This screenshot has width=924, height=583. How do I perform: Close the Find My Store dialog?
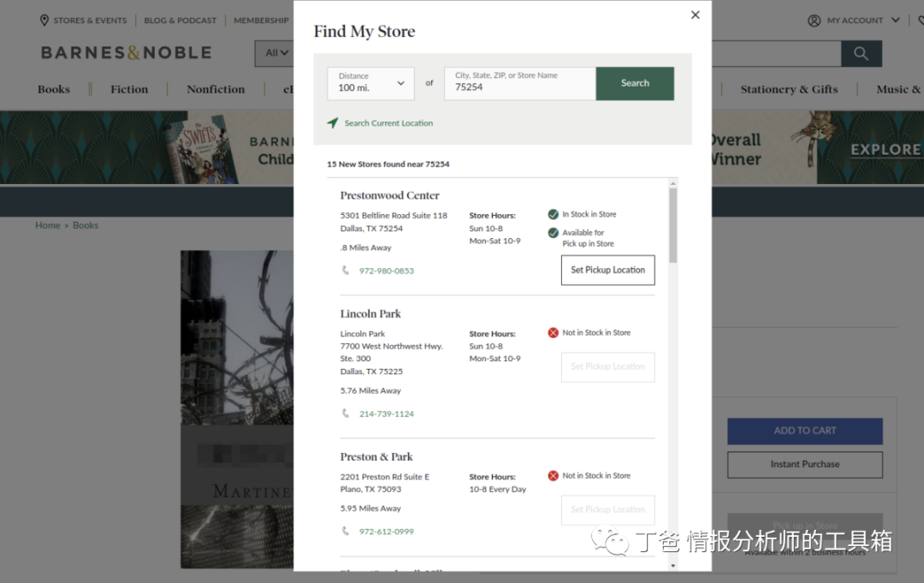pos(696,15)
